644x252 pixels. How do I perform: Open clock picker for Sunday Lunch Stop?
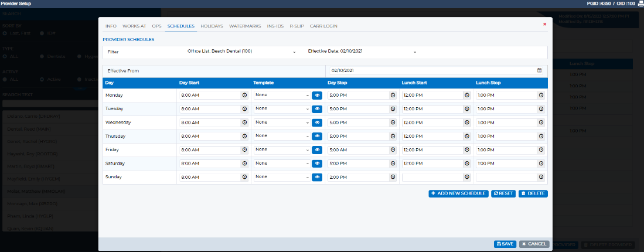[541, 177]
